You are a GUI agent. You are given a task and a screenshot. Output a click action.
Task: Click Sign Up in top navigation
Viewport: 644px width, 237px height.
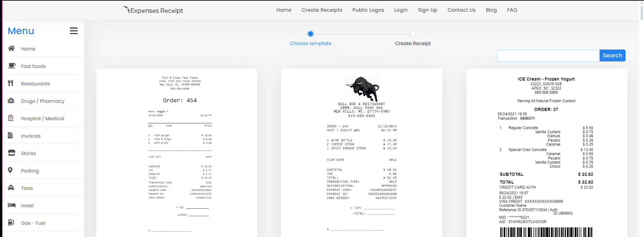pos(427,10)
